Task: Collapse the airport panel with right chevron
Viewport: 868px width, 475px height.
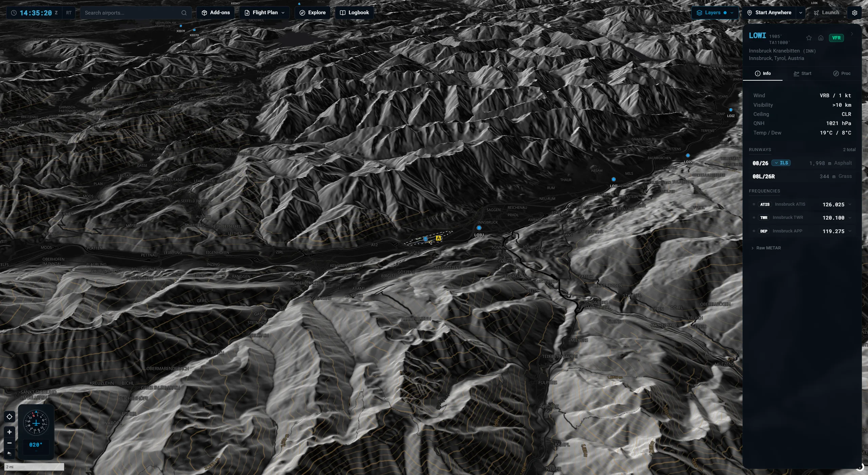Action: pos(852,34)
